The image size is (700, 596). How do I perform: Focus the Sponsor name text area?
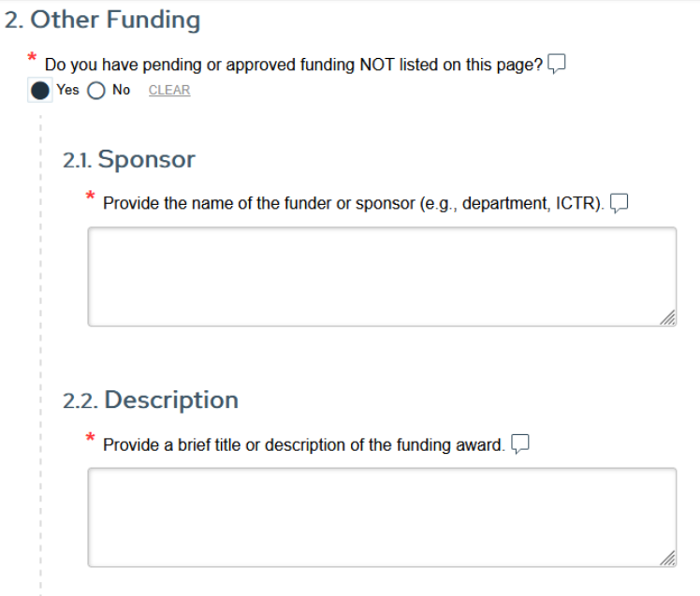coord(382,276)
